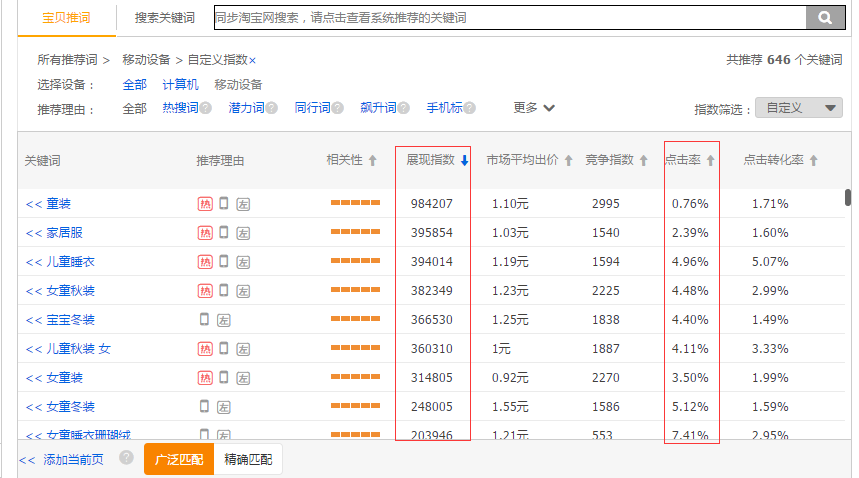Select 广泛匹配 match mode
Screen dimensions: 859x478
(x=179, y=460)
